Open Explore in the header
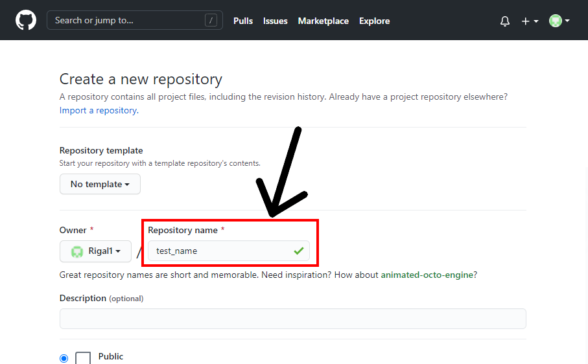Screen dimensions: 588x364 click(x=374, y=21)
